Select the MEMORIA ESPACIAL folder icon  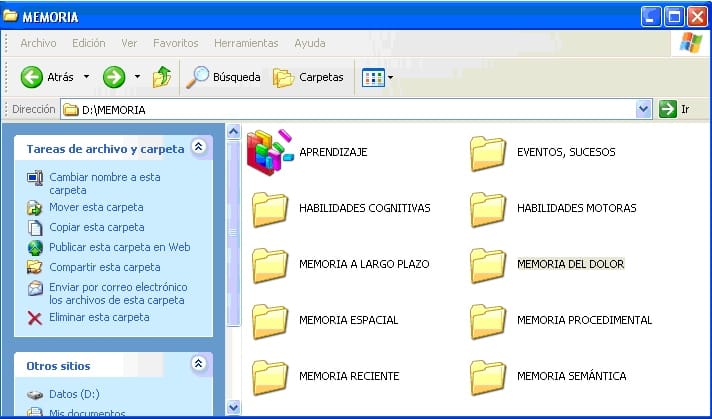pos(270,321)
